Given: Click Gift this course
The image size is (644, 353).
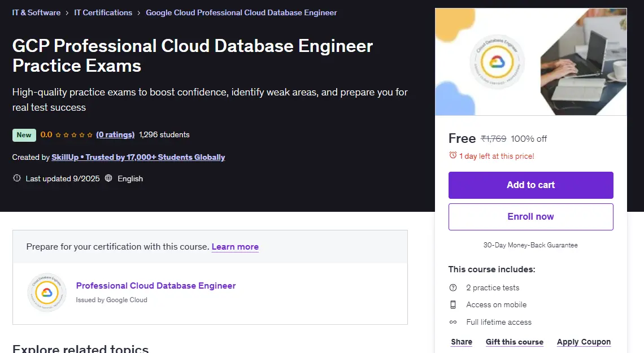Looking at the screenshot, I should coord(515,342).
